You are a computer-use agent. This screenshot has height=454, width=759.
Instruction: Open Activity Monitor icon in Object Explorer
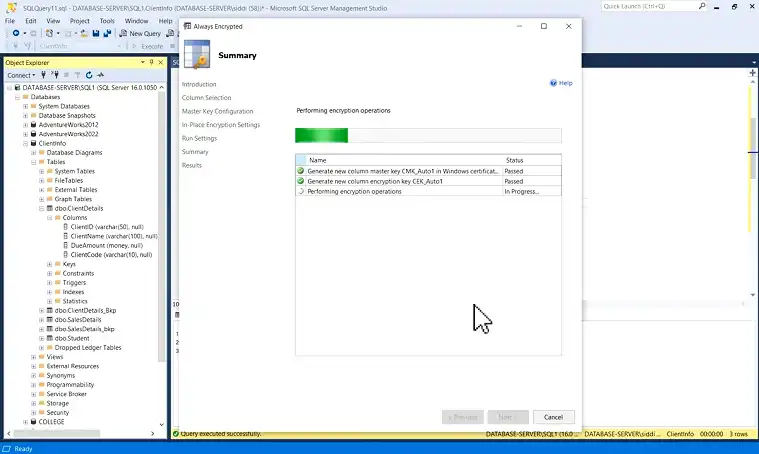(x=100, y=75)
